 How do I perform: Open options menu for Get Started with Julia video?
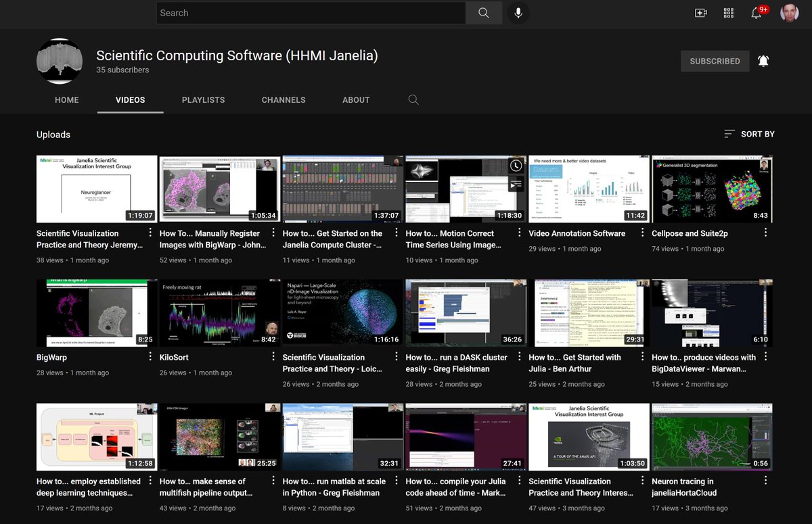point(643,357)
